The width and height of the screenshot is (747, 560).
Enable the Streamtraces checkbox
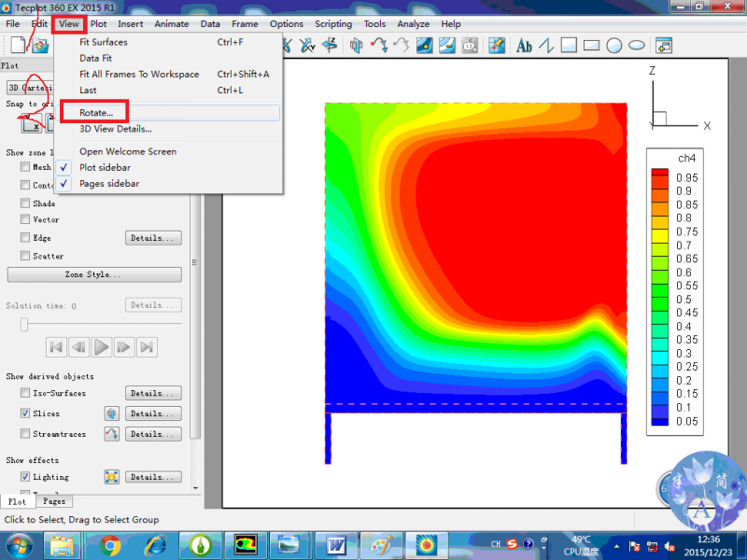(x=25, y=433)
